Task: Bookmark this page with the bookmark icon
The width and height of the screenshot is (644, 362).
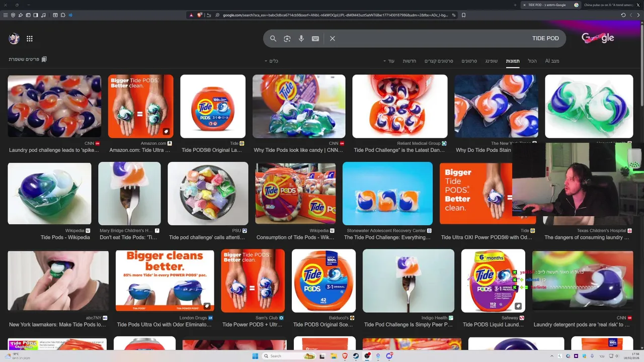Action: point(463,15)
